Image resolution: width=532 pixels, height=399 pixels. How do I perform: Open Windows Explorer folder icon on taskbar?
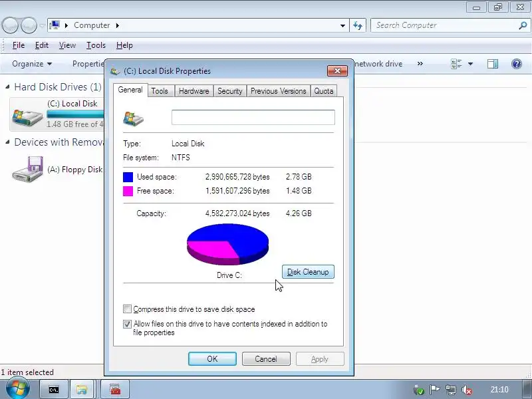81,390
